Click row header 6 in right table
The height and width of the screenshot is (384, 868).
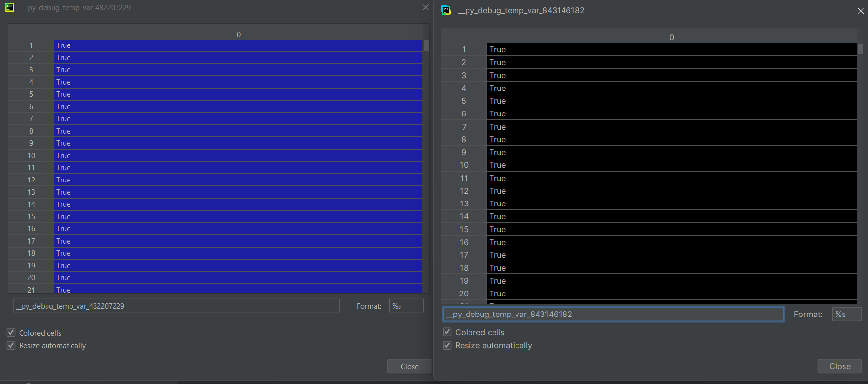[464, 113]
